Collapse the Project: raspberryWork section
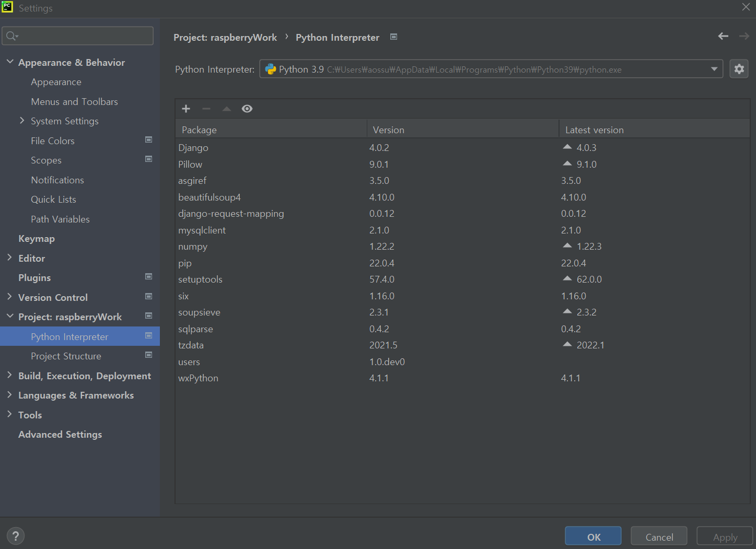This screenshot has width=756, height=549. (x=10, y=316)
